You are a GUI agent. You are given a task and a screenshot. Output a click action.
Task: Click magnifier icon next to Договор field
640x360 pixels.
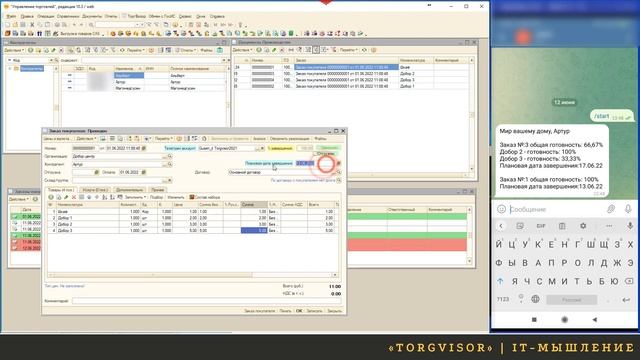pos(339,172)
